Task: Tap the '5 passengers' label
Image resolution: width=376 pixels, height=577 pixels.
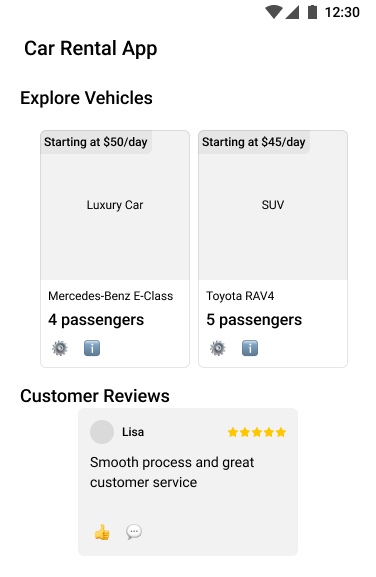Action: click(x=254, y=320)
